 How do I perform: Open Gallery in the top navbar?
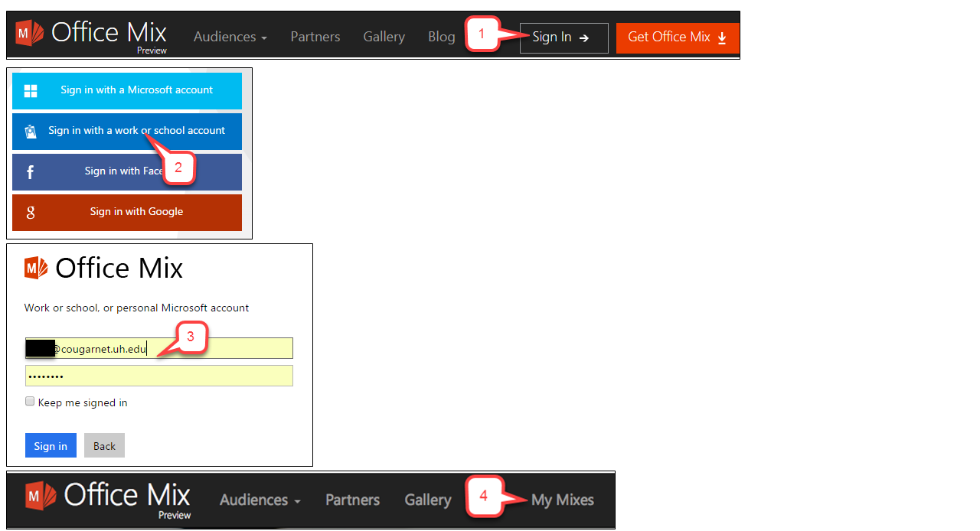[x=384, y=37]
